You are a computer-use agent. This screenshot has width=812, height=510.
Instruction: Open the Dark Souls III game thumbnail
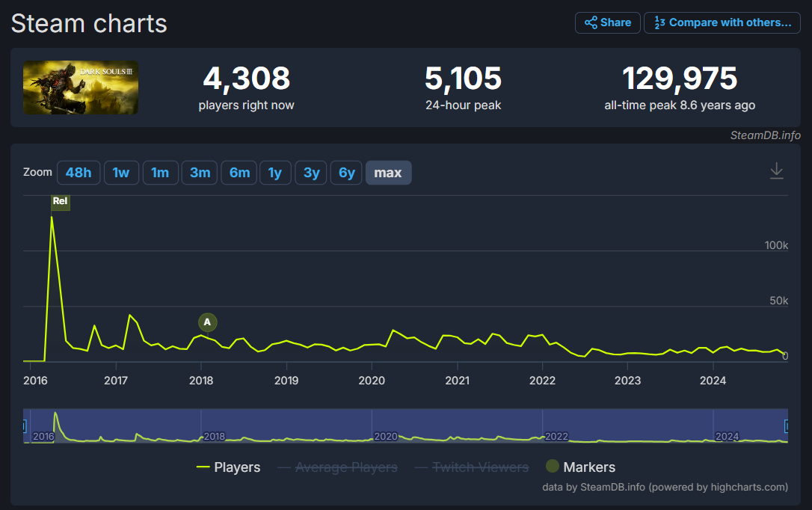coord(80,87)
